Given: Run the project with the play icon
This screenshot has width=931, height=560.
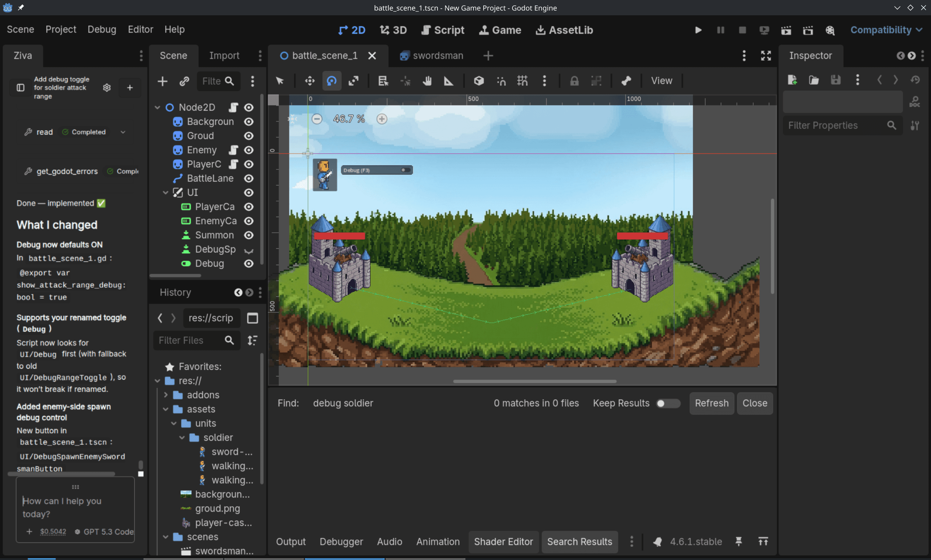Looking at the screenshot, I should click(x=699, y=30).
